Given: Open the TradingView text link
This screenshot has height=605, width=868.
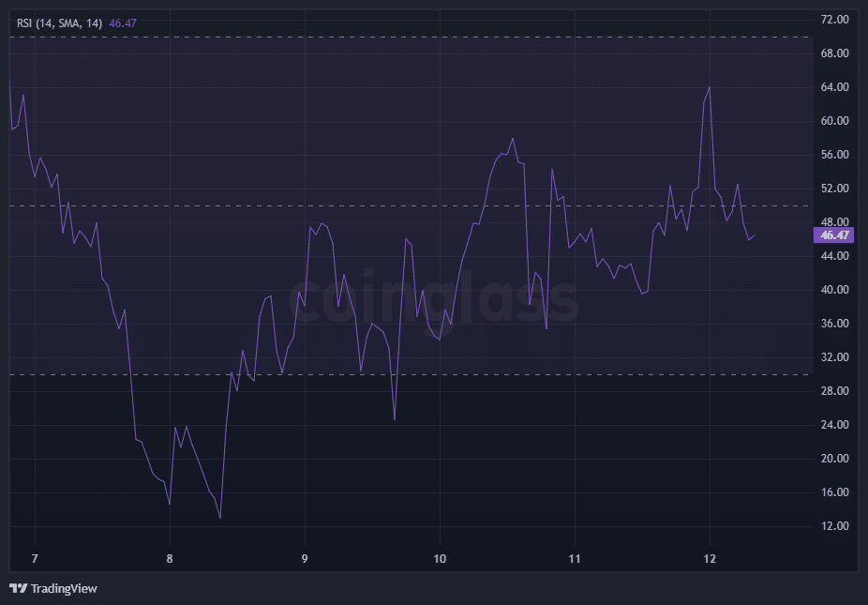Looking at the screenshot, I should (64, 589).
